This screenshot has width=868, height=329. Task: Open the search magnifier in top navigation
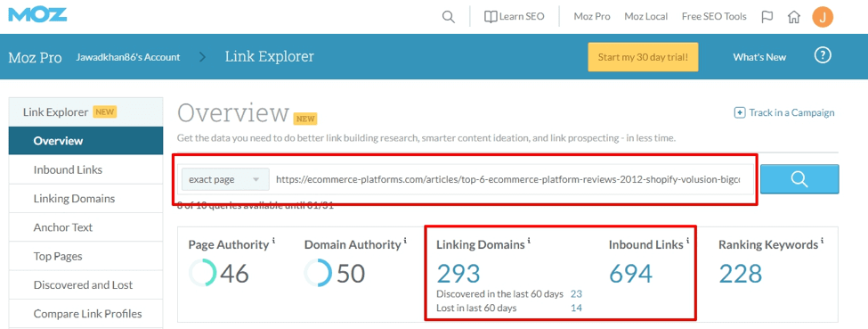pos(448,17)
